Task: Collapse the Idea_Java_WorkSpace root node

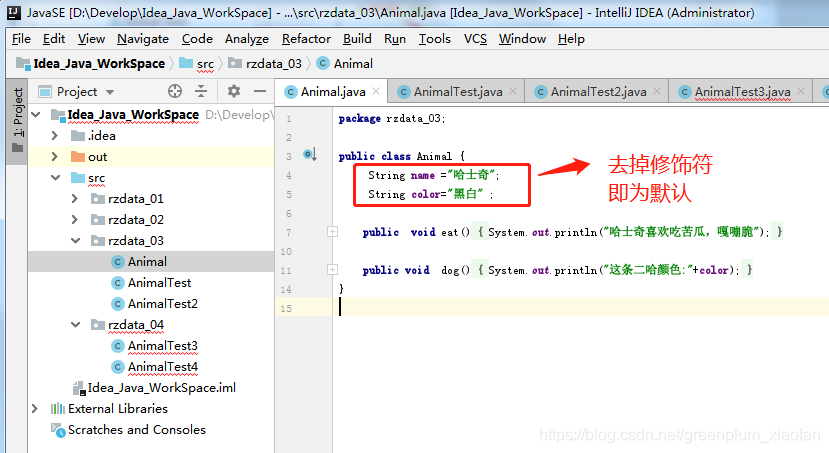Action: click(36, 114)
